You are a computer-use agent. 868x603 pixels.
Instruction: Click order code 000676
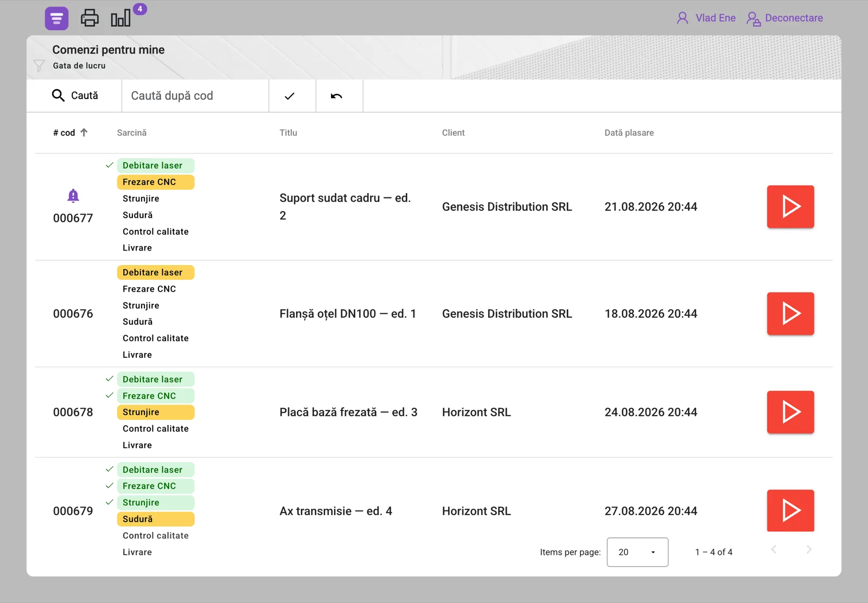[73, 313]
